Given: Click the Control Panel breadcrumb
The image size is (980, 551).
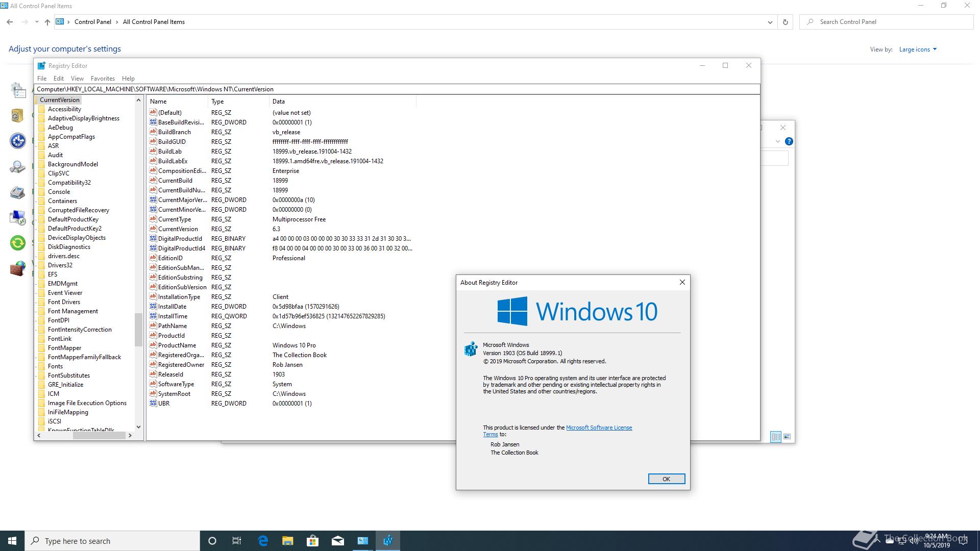Looking at the screenshot, I should click(x=93, y=22).
